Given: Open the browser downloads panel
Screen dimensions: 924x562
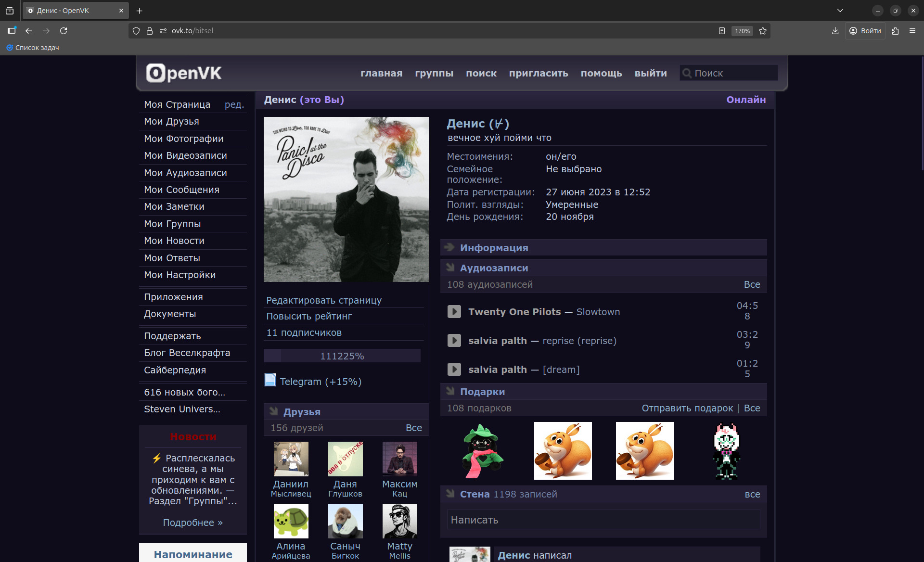Looking at the screenshot, I should [835, 31].
